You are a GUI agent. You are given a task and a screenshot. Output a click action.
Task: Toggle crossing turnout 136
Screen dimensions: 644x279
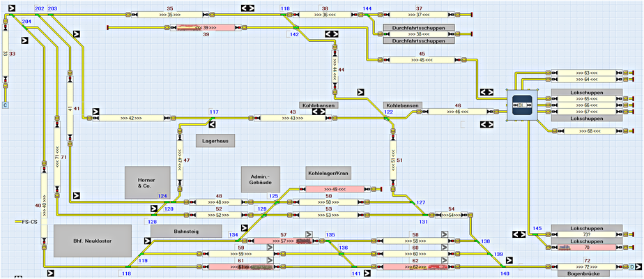coord(342,255)
